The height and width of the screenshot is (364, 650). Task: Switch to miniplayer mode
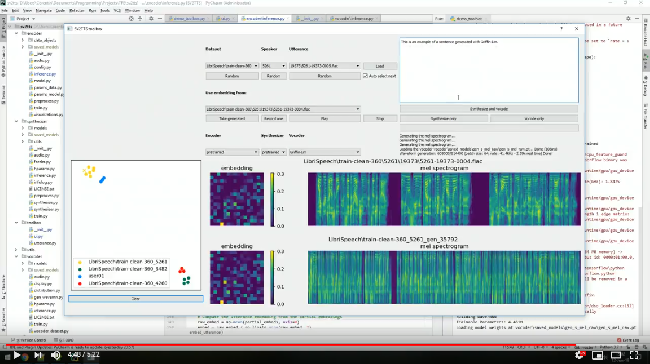[x=597, y=355]
